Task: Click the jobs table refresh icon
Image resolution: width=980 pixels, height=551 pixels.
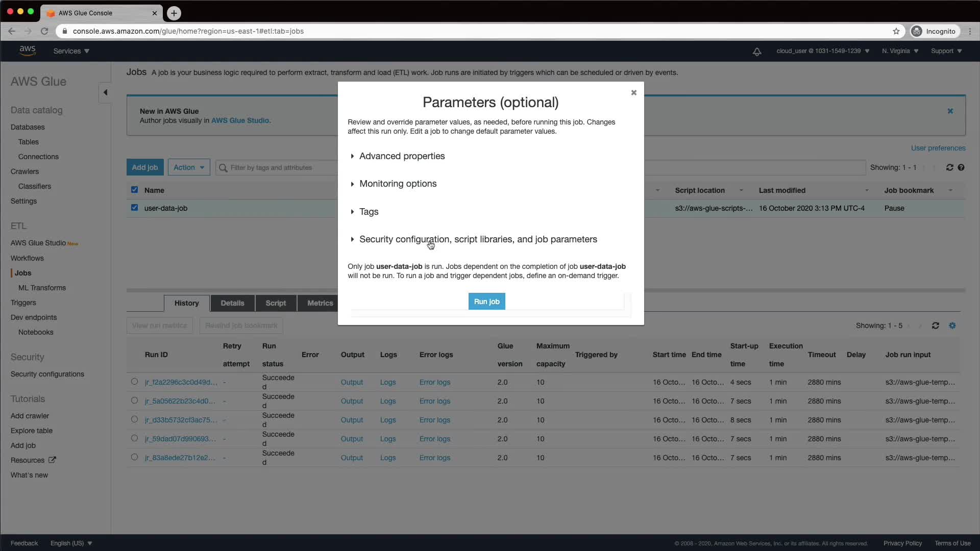Action: pyautogui.click(x=949, y=167)
